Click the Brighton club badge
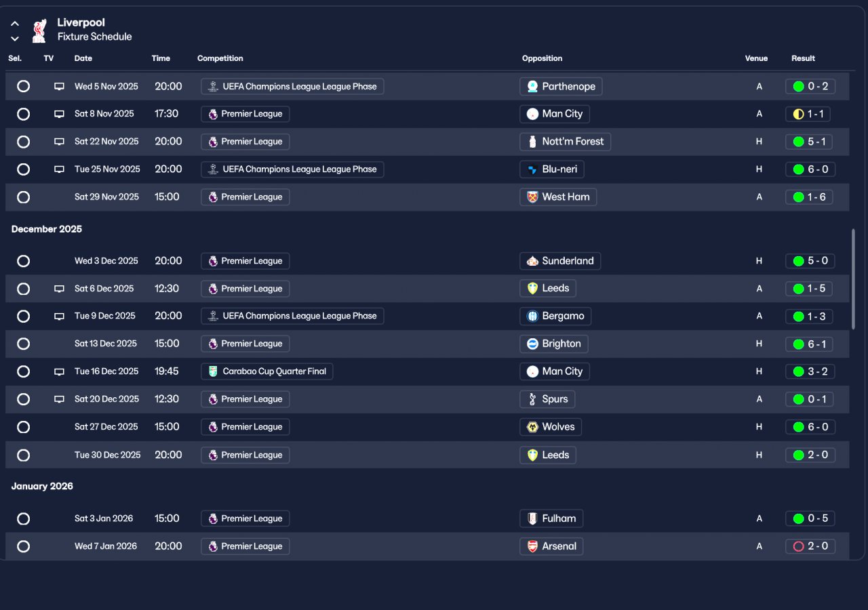 532,344
